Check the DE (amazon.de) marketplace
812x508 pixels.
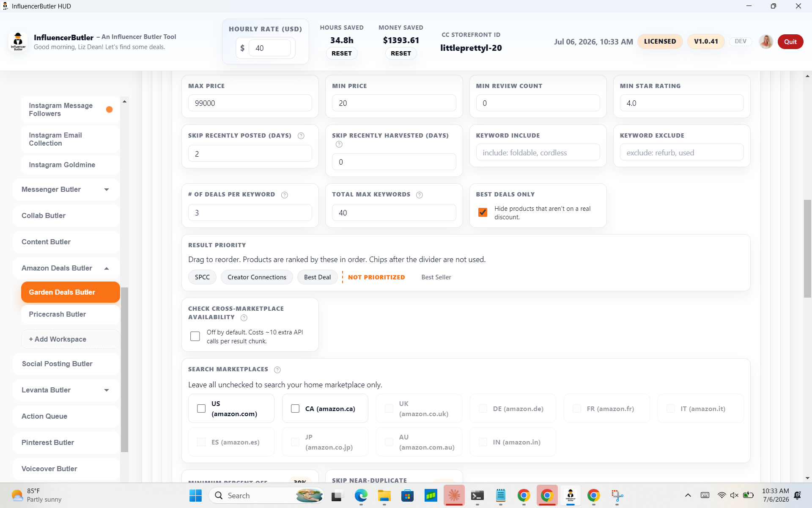(483, 409)
